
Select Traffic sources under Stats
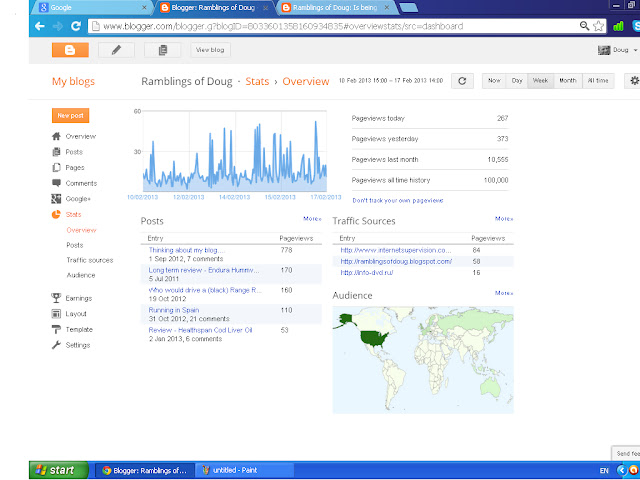[x=90, y=260]
